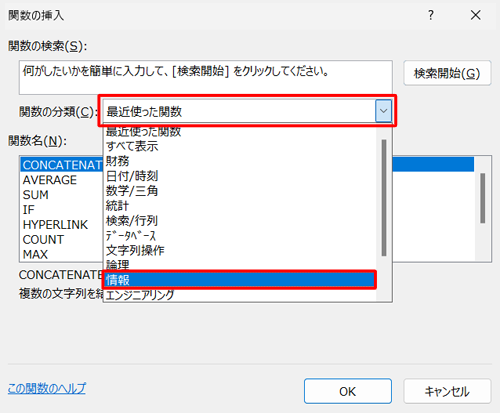Confirm with the OK button
Image resolution: width=500 pixels, height=413 pixels.
348,391
